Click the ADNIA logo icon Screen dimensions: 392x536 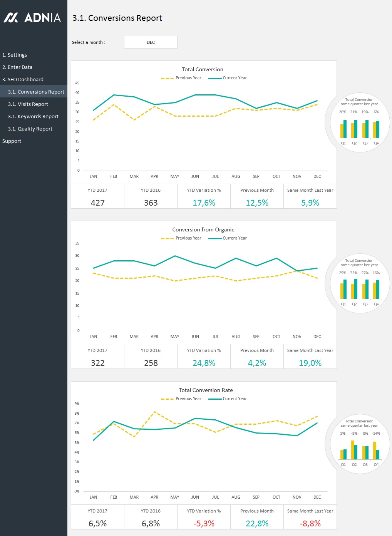click(11, 18)
